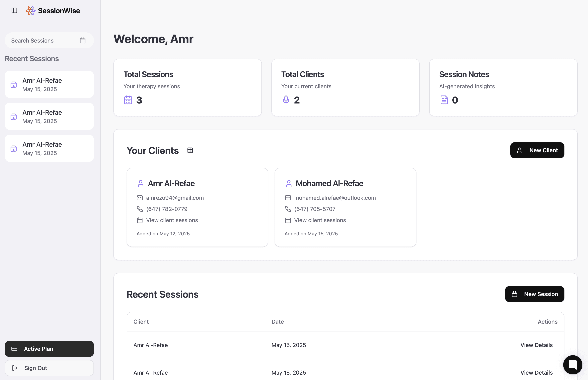Viewport: 588px width, 380px height.
Task: Click the Total Sessions card
Action: [x=188, y=87]
